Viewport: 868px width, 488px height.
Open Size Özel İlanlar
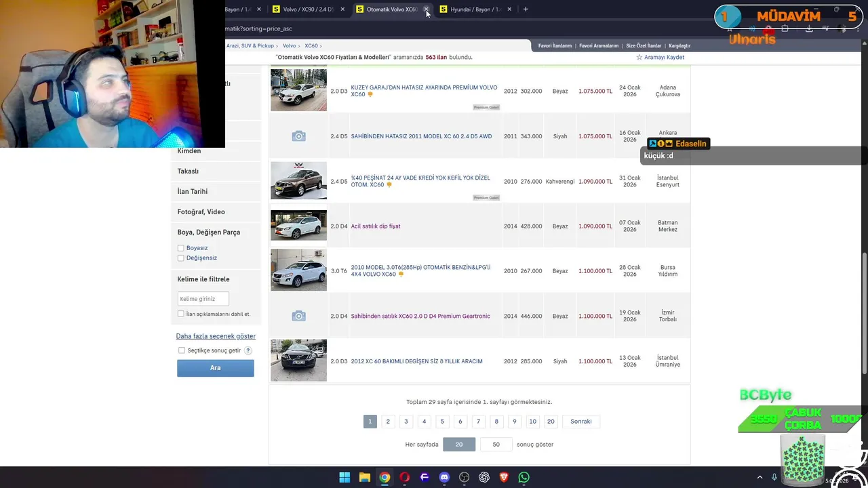click(x=644, y=45)
